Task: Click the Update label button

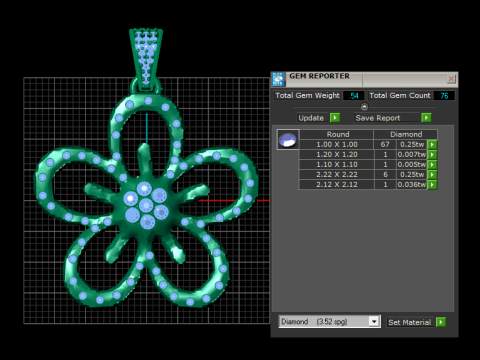Action: click(311, 118)
